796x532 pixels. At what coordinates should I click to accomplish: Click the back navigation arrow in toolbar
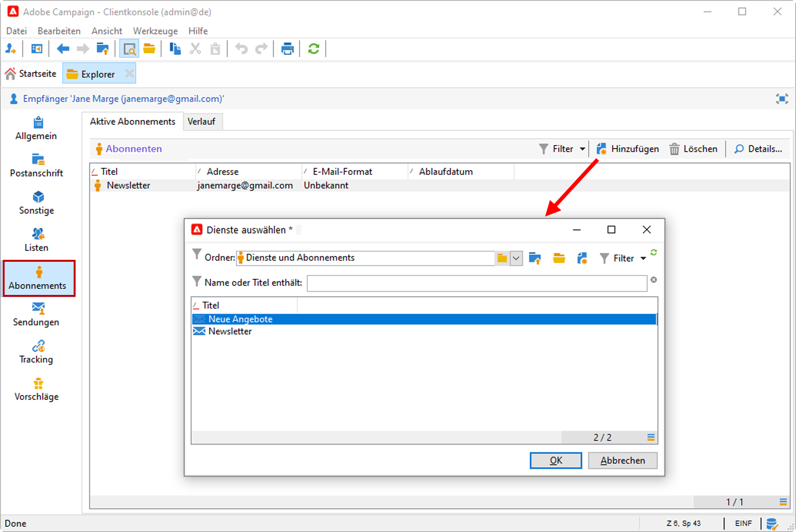coord(63,49)
